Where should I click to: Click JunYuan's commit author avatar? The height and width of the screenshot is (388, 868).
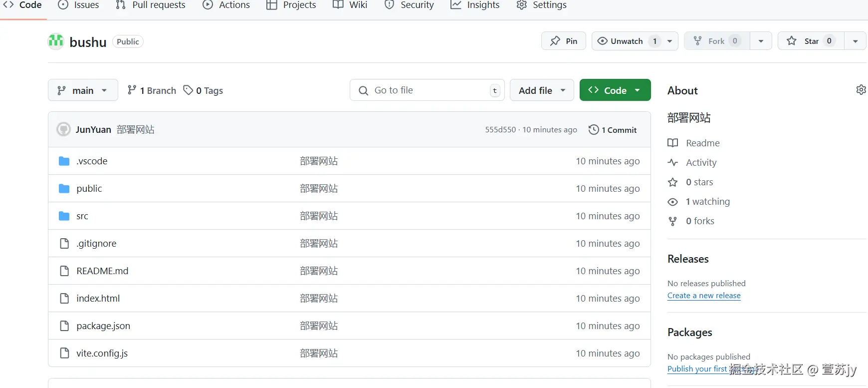[63, 129]
